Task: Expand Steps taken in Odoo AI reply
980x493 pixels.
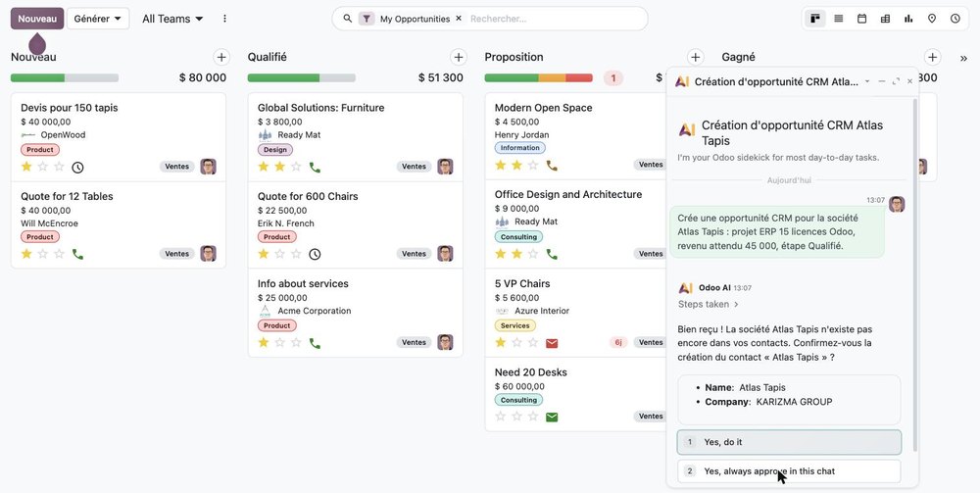Action: pos(709,304)
